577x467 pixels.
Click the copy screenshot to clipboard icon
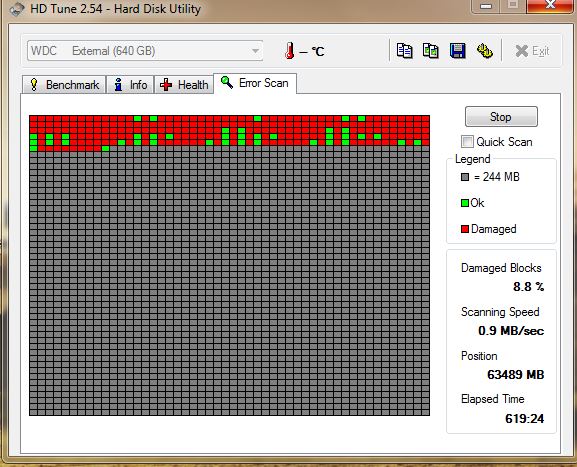pos(431,51)
